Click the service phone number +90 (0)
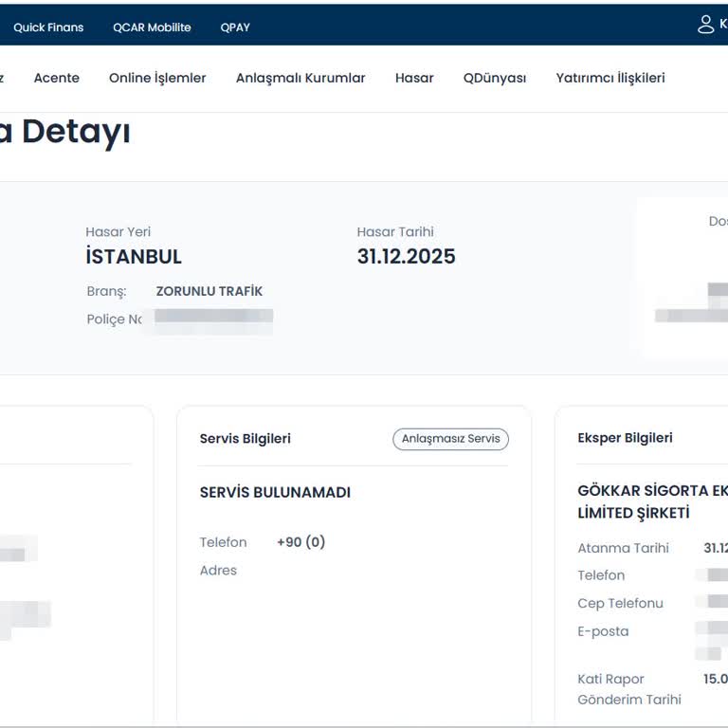 click(300, 542)
